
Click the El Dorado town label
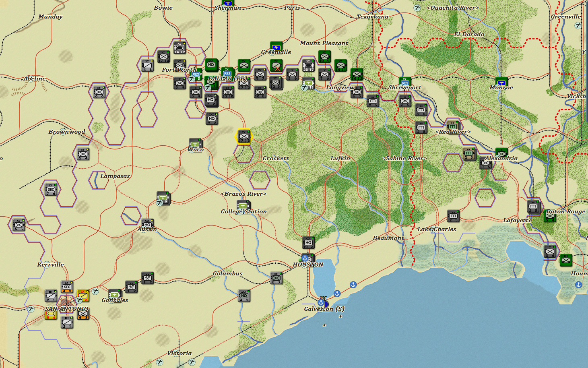click(469, 34)
